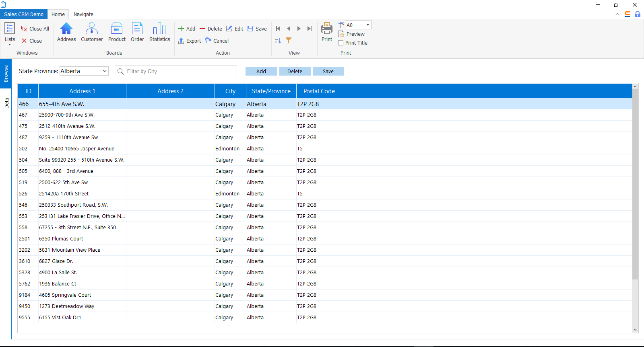Jump to the first record
Viewport: 644px width, 347px height.
278,29
